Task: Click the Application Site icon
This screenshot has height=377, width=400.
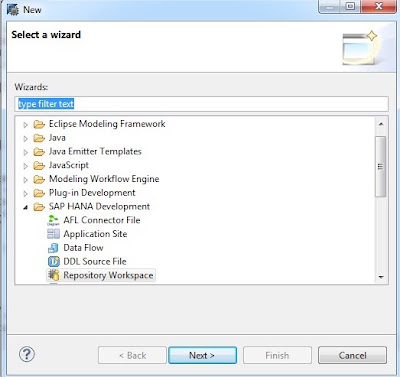Action: pos(53,234)
